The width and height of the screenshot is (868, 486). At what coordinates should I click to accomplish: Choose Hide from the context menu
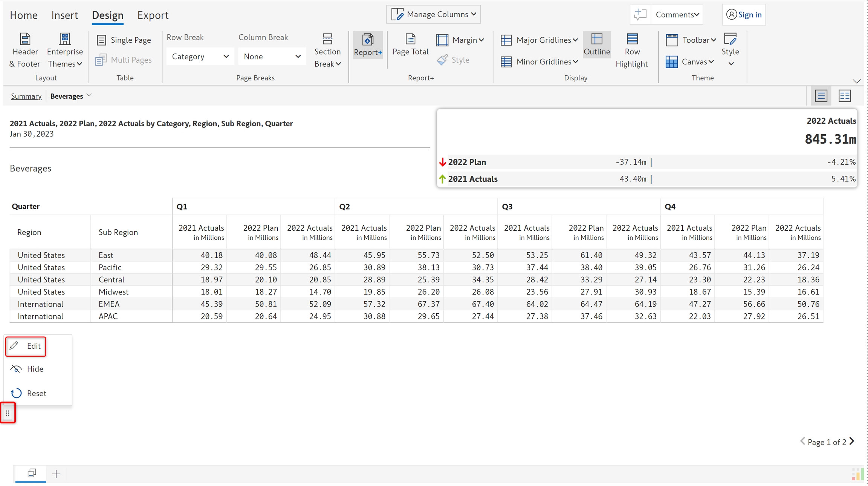pyautogui.click(x=35, y=369)
